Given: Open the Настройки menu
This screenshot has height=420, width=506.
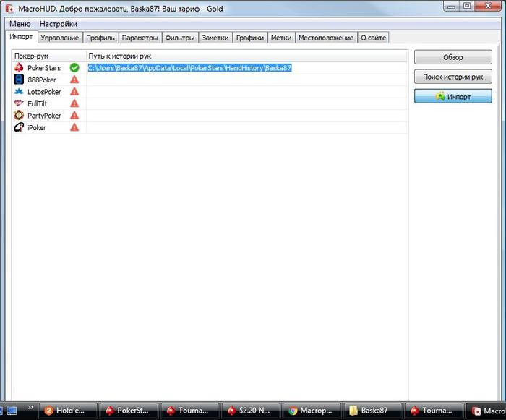Looking at the screenshot, I should [59, 24].
